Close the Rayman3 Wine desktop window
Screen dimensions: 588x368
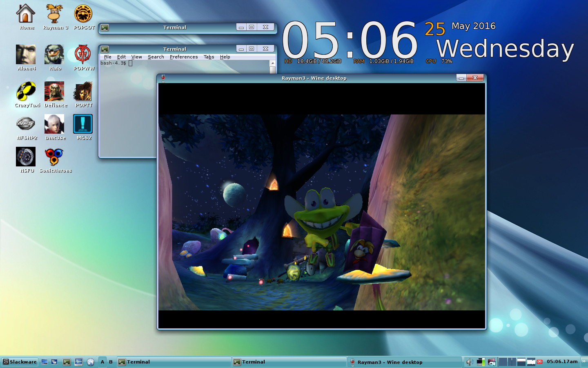tap(475, 78)
